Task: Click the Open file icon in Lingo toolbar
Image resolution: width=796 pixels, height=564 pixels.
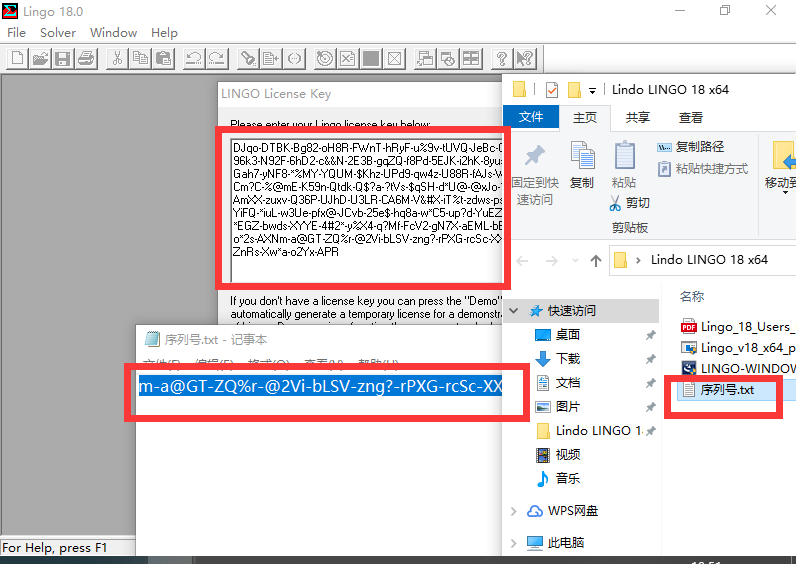Action: [x=40, y=58]
